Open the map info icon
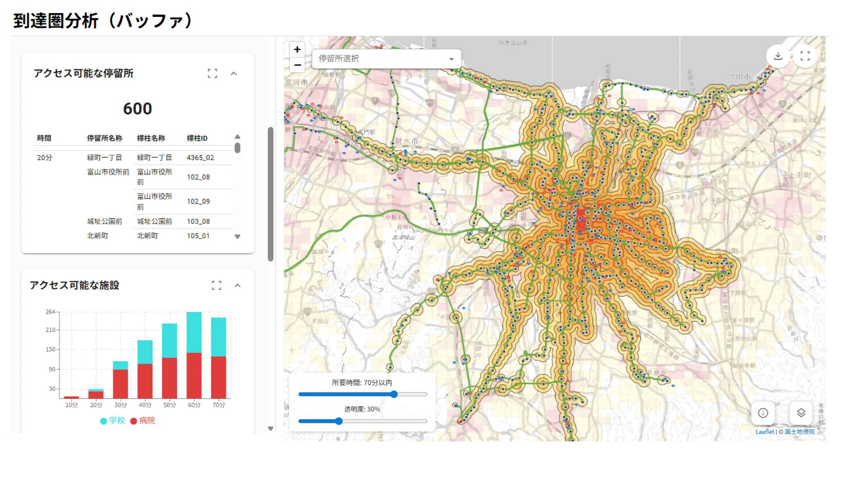 tap(763, 413)
